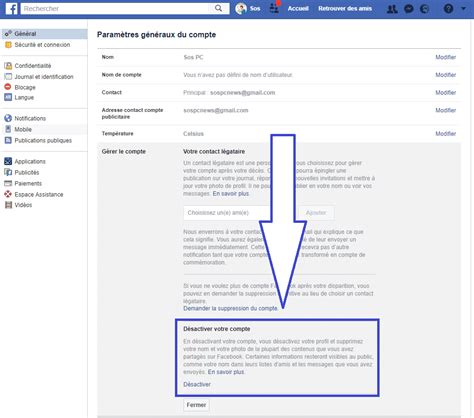Open Paiements settings
The image size is (474, 418).
click(28, 183)
